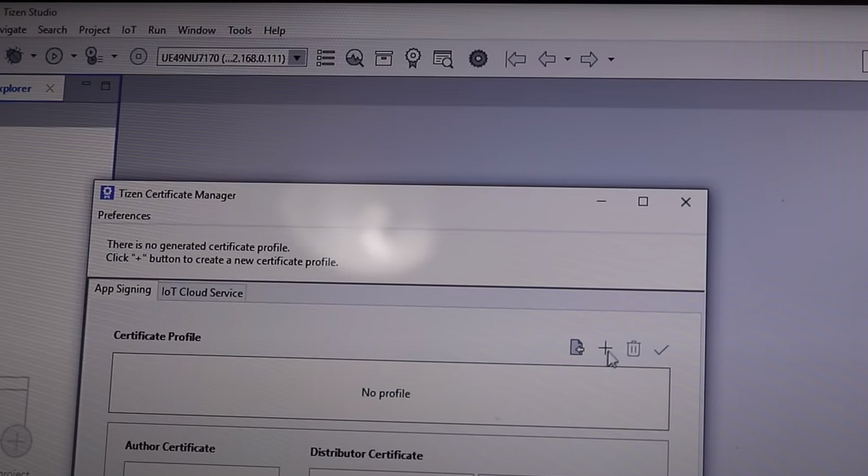Open the Run menu

click(157, 30)
